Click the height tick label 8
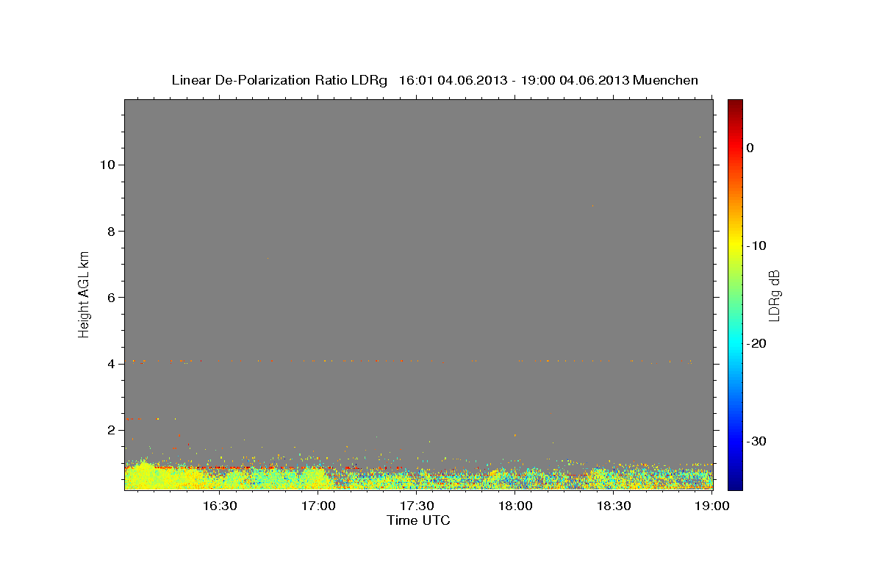This screenshot has height=588, width=882. tap(110, 231)
